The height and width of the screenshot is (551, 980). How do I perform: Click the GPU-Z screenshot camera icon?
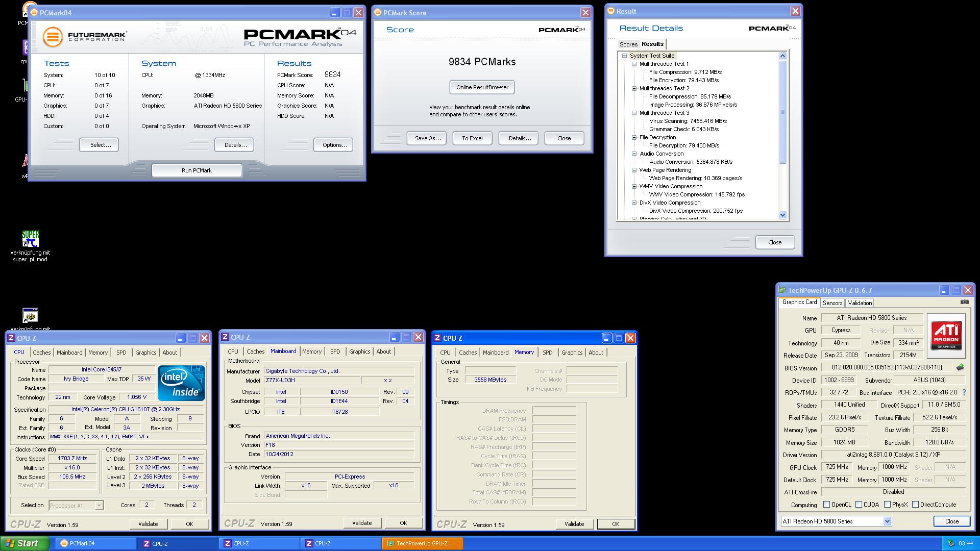(x=964, y=302)
